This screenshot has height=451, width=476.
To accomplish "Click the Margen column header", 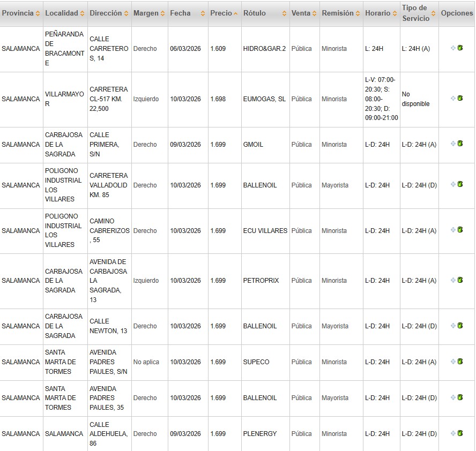I will pos(146,13).
